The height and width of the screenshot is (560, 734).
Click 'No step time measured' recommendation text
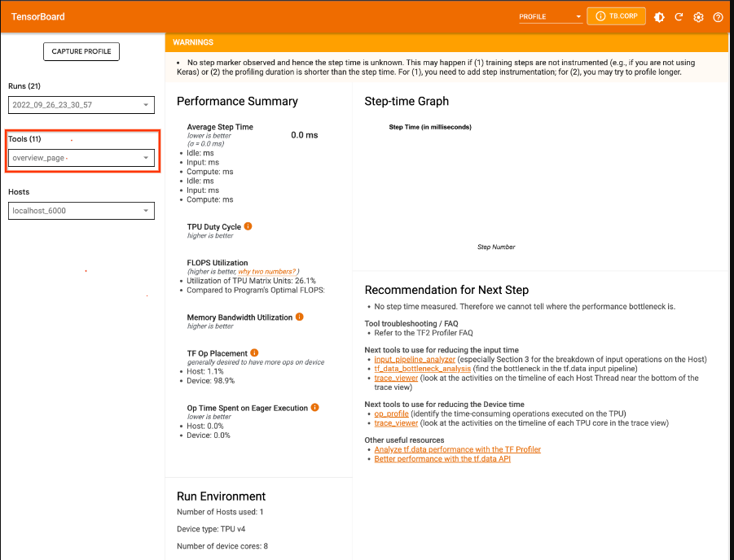tap(525, 307)
